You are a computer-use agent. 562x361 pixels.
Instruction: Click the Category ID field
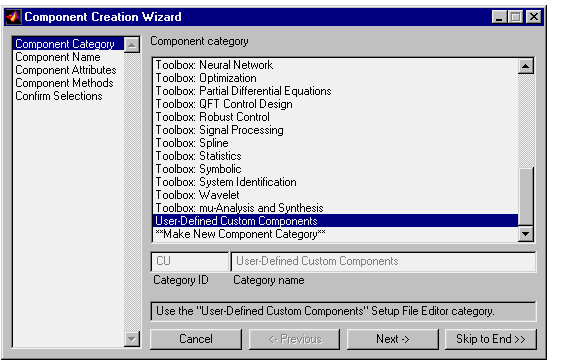[x=190, y=261]
